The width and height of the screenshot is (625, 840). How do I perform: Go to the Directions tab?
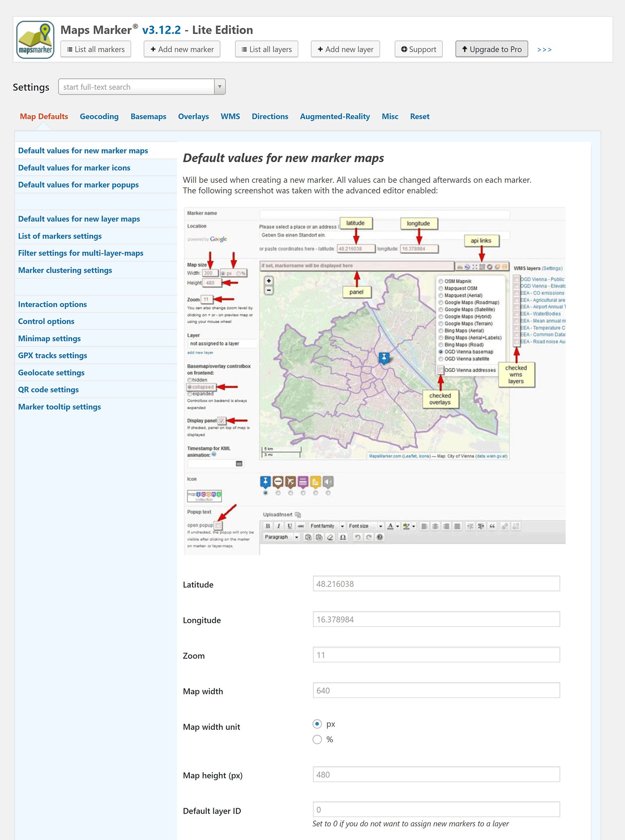tap(270, 116)
